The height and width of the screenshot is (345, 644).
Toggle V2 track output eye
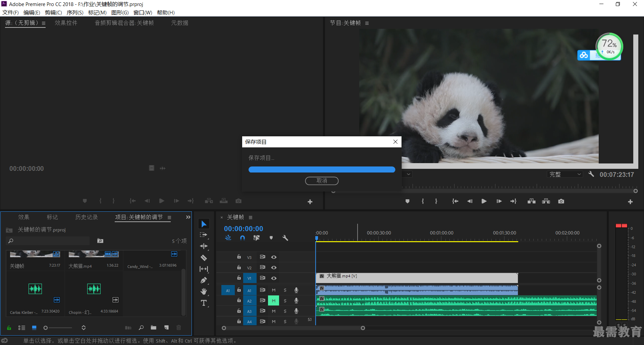[274, 268]
